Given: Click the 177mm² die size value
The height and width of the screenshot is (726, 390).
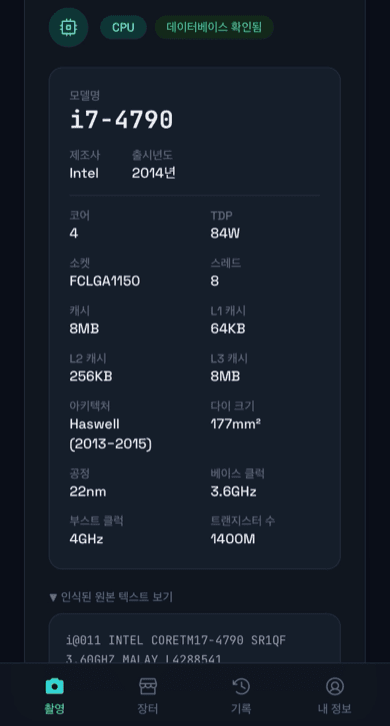Looking at the screenshot, I should click(x=235, y=424).
